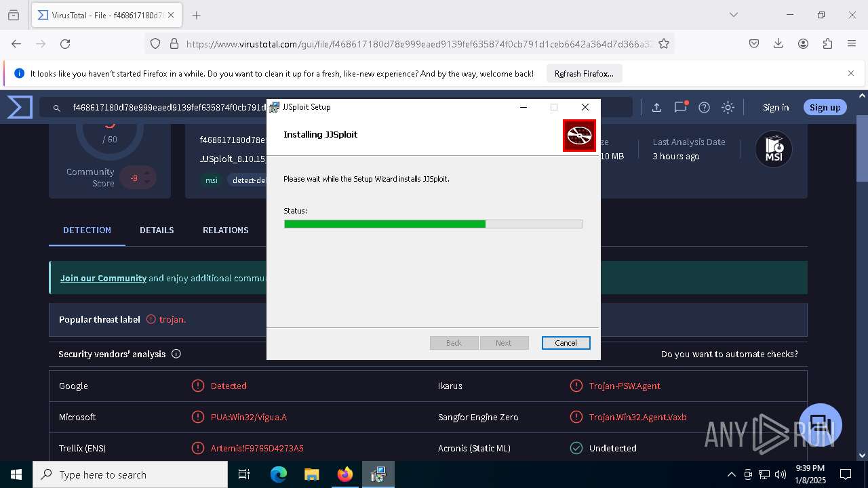The height and width of the screenshot is (488, 868).
Task: Open the Firefox account icon
Action: click(803, 43)
